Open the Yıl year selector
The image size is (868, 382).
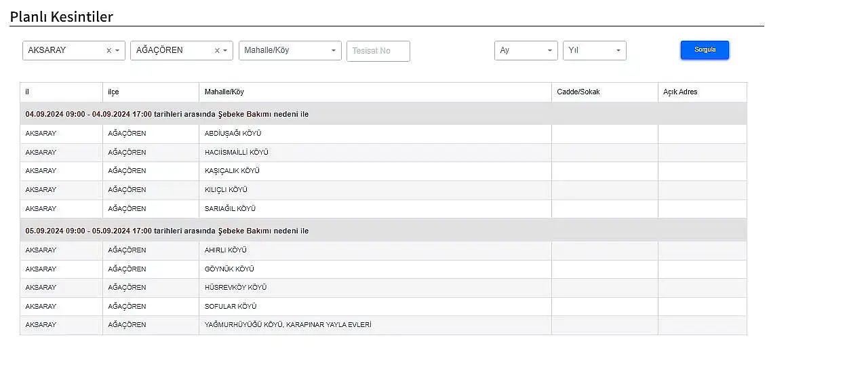point(594,51)
